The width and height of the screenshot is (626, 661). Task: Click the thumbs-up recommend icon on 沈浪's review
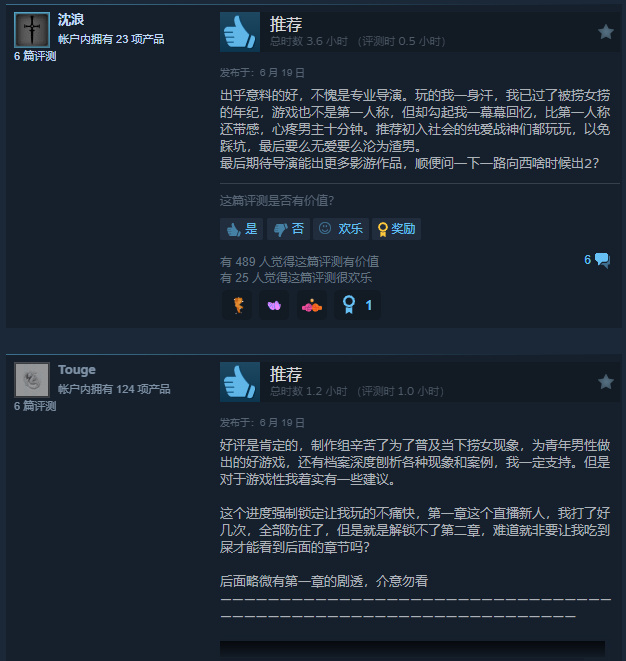click(x=240, y=32)
